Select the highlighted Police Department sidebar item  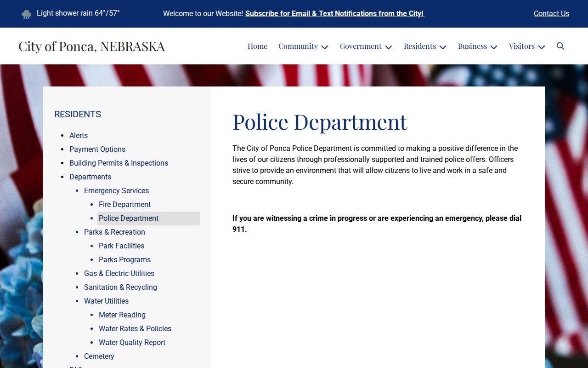pos(149,218)
